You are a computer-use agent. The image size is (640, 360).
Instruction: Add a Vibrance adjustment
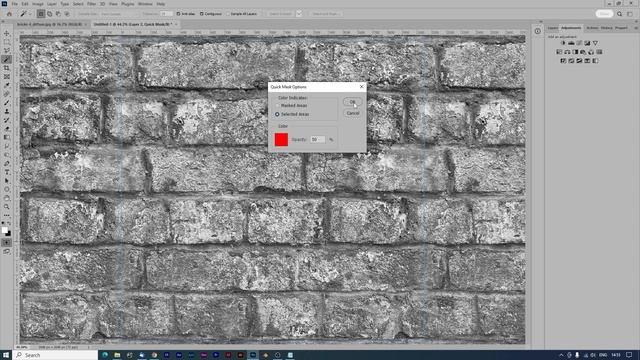click(595, 43)
